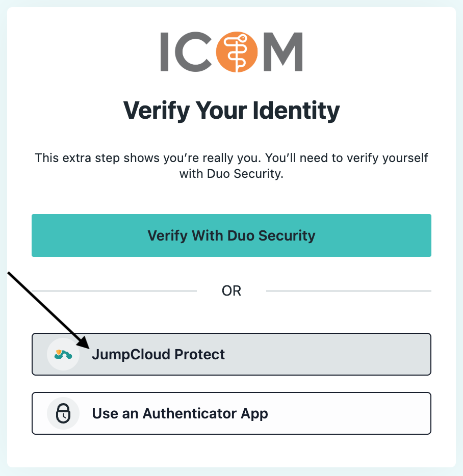Viewport: 463px width, 476px height.
Task: Click the "This extra step shows" sentence line
Action: [x=231, y=158]
